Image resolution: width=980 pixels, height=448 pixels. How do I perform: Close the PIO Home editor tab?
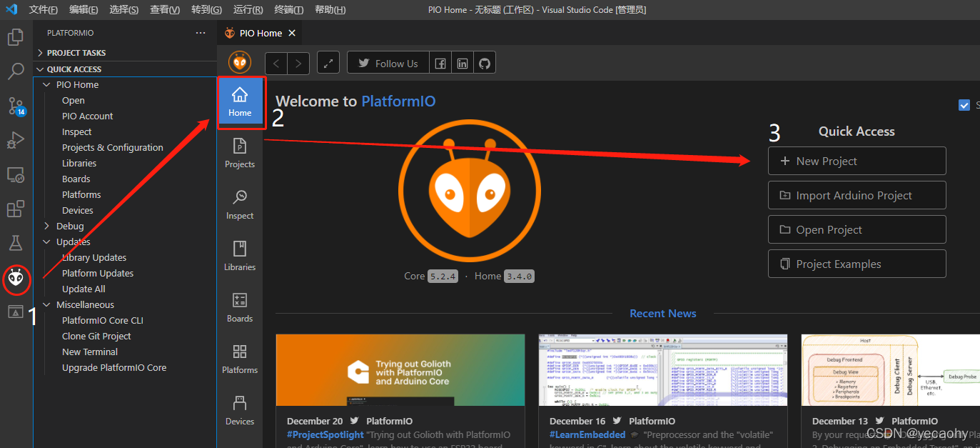click(x=292, y=33)
